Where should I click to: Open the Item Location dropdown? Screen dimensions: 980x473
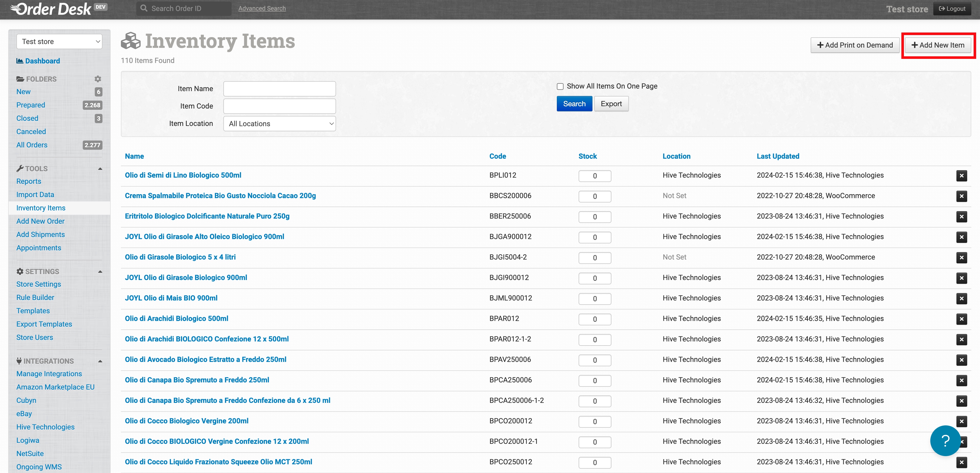tap(279, 124)
